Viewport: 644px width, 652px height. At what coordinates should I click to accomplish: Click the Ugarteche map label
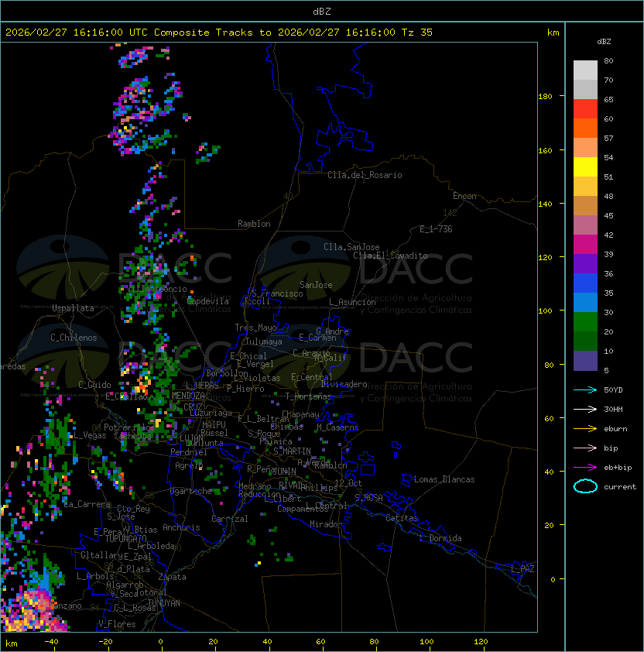[x=191, y=491]
